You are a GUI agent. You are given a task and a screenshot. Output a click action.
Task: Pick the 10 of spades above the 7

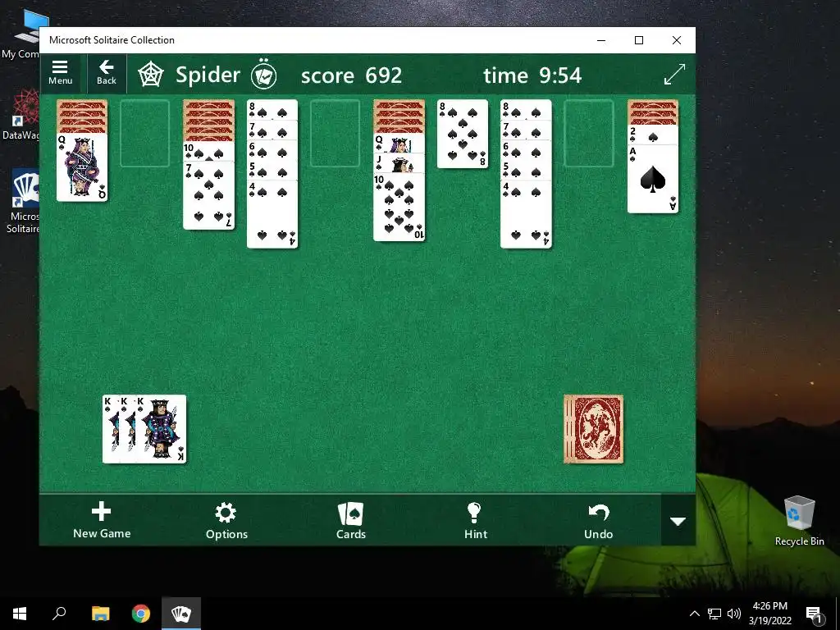[208, 152]
